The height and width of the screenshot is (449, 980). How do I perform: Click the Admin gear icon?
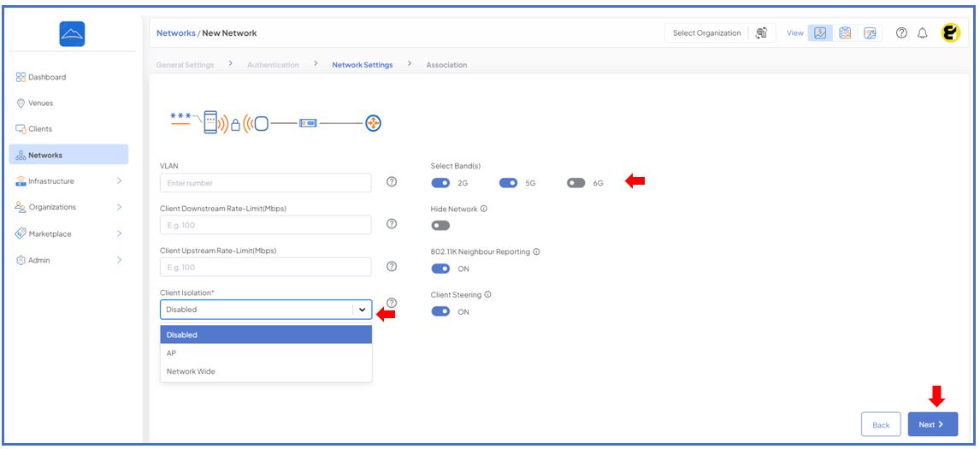click(21, 259)
